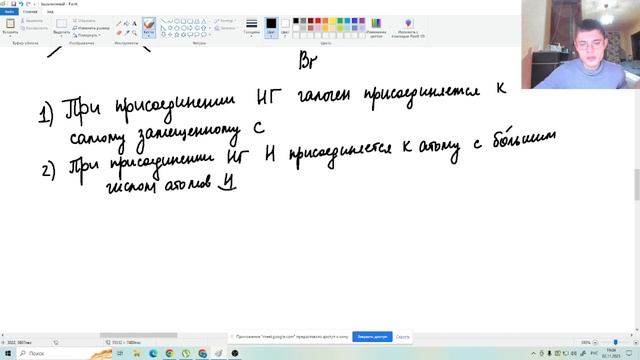Pick the purple swatch in top palette row
This screenshot has width=640, height=360.
click(x=362, y=21)
